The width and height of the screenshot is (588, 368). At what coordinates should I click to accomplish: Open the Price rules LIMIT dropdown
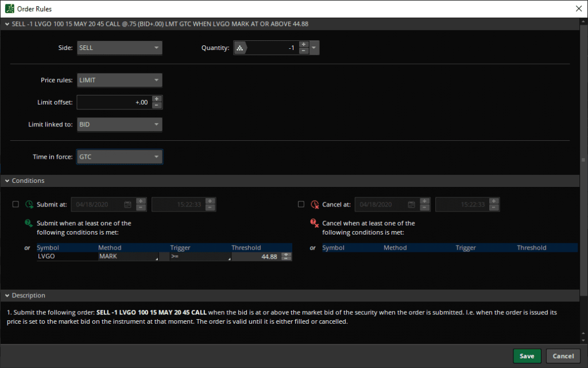[119, 80]
